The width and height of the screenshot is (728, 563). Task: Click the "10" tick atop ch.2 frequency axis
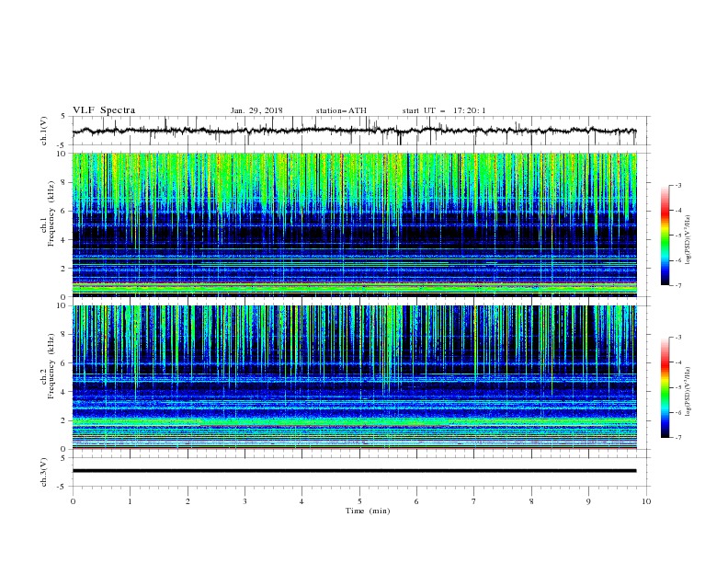click(63, 305)
